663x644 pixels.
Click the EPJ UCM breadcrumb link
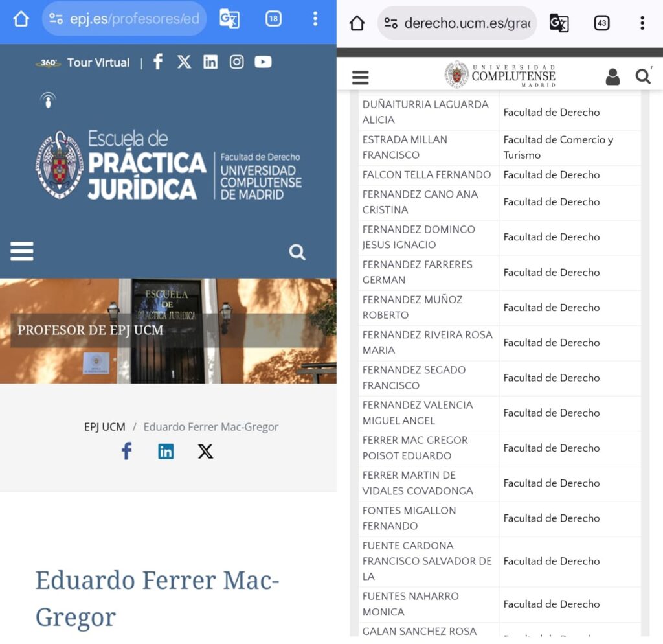(x=104, y=427)
